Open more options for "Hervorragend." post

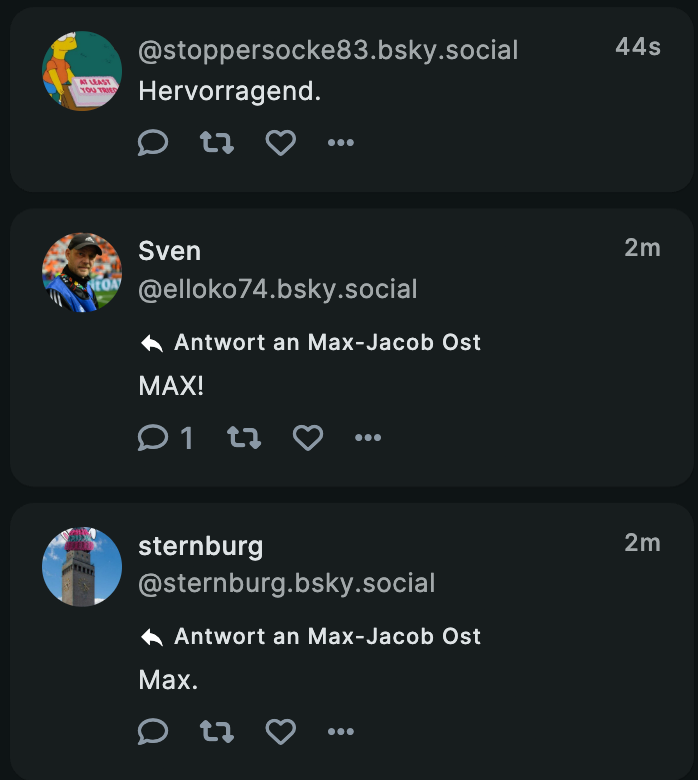point(341,143)
